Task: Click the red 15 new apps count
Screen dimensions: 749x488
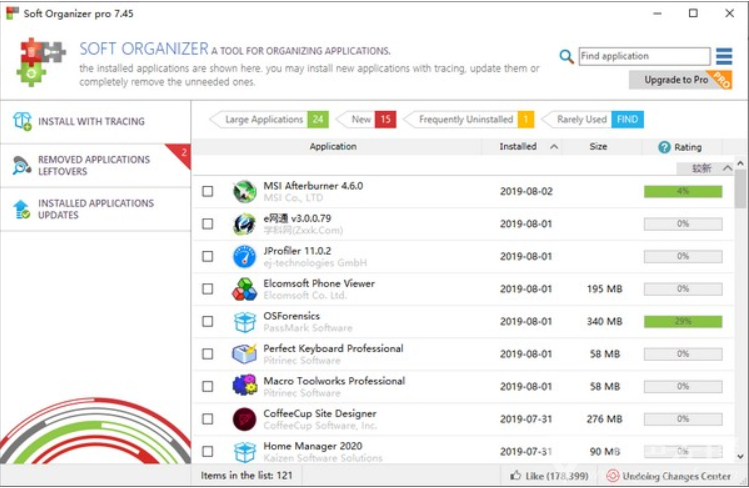Action: [385, 119]
